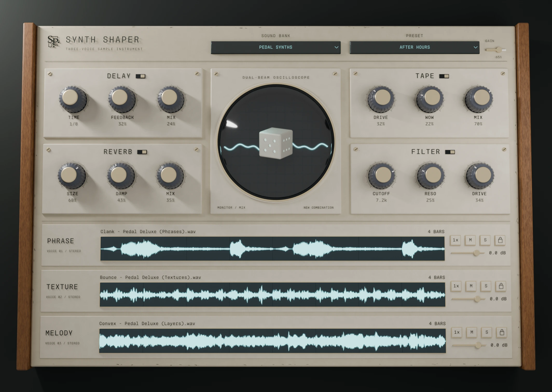Click the Gain slider handle

click(x=498, y=50)
